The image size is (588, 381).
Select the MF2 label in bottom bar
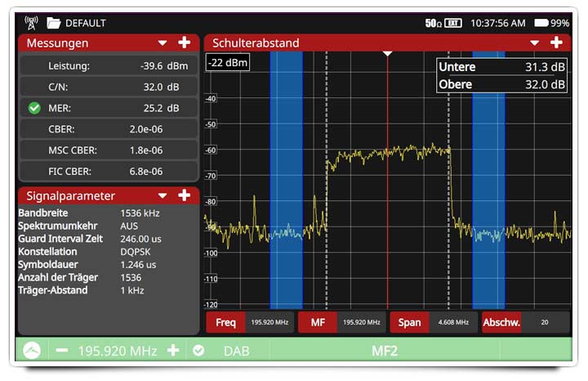tap(385, 351)
